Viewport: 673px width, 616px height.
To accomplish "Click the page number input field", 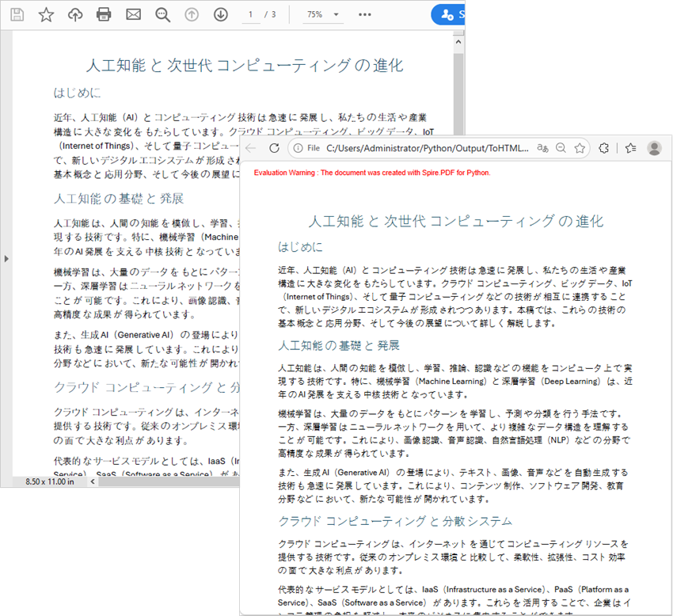I will tap(252, 14).
